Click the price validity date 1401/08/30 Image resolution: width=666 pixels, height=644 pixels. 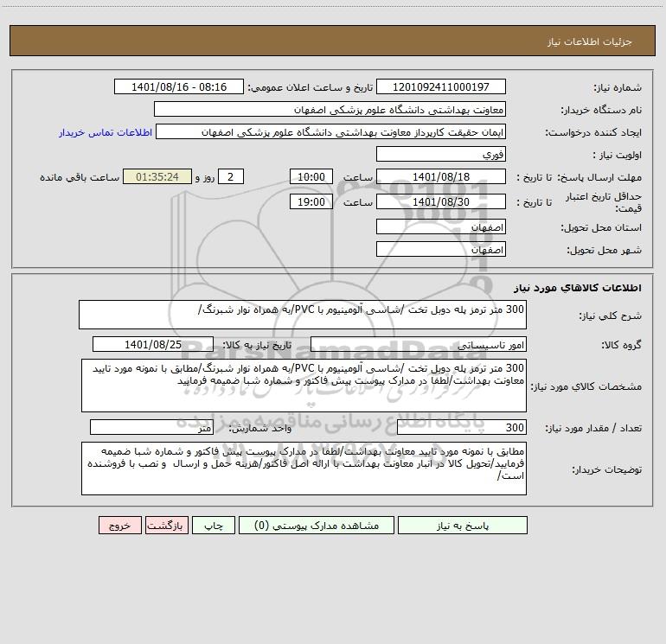tap(441, 201)
